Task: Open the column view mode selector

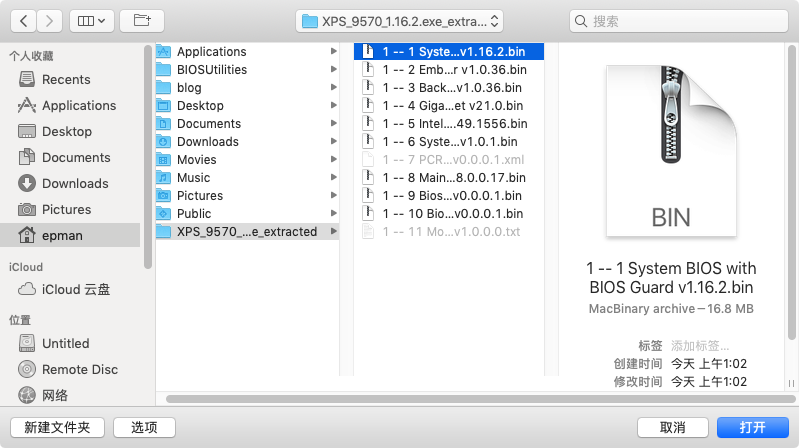Action: [x=93, y=20]
